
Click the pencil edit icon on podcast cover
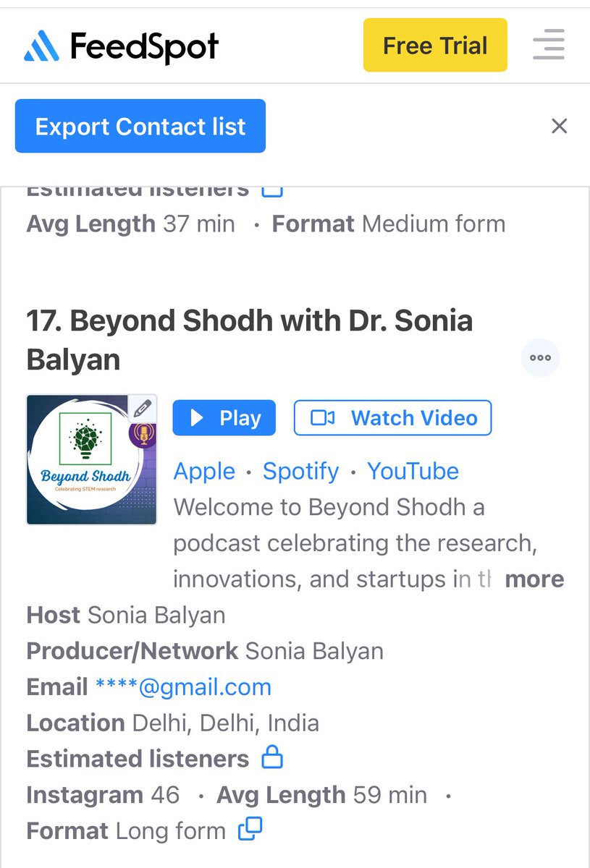143,407
